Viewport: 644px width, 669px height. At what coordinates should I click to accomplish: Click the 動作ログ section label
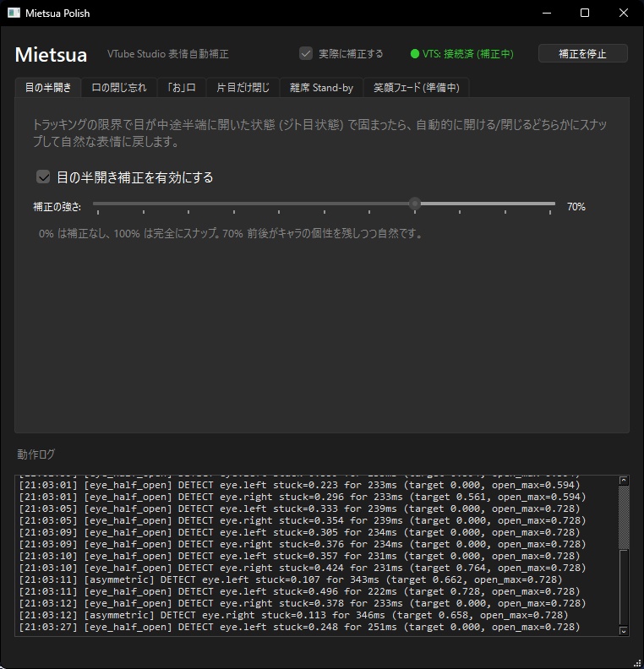point(35,454)
